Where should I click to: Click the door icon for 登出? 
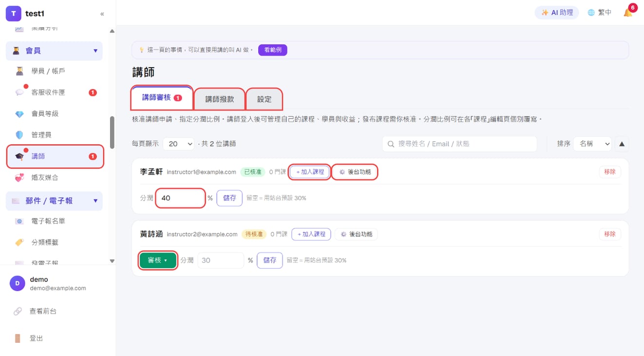tap(18, 338)
